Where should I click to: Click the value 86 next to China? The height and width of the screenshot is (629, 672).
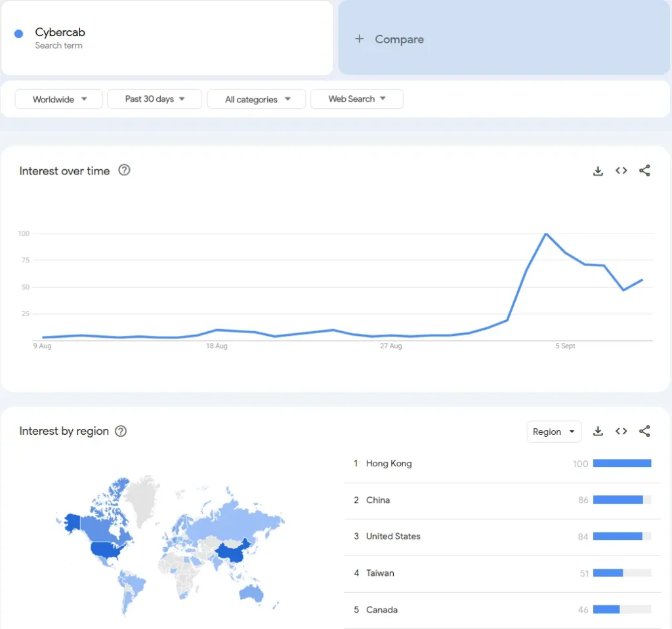(583, 500)
